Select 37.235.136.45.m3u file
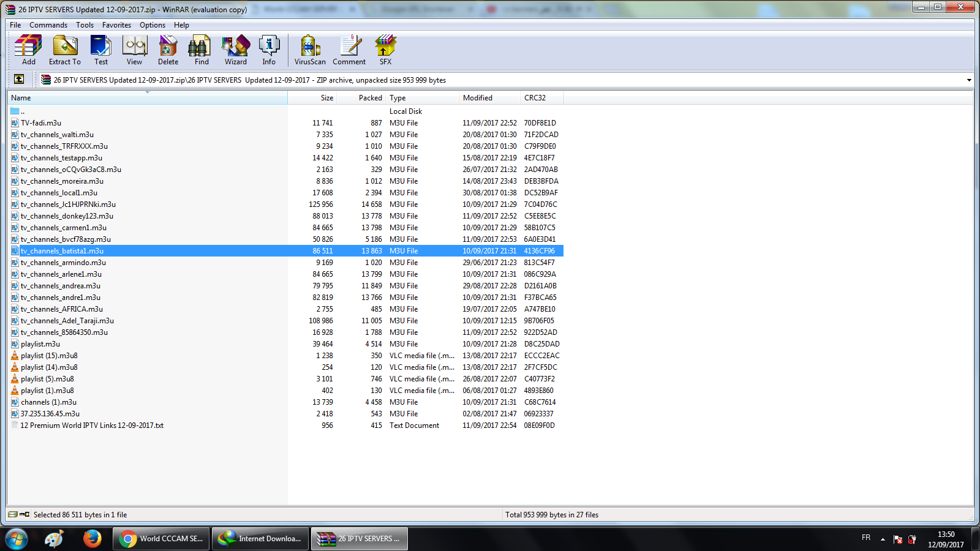 click(x=50, y=414)
